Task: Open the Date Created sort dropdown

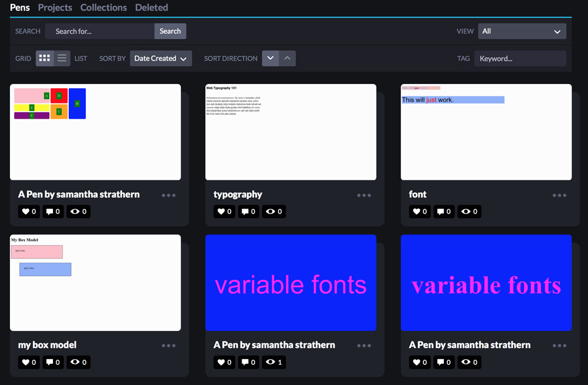Action: click(161, 58)
